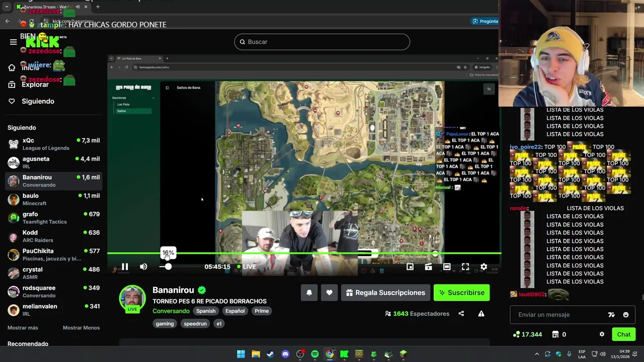This screenshot has width=644, height=362.
Task: Click the Bananirou channel name
Action: click(173, 290)
